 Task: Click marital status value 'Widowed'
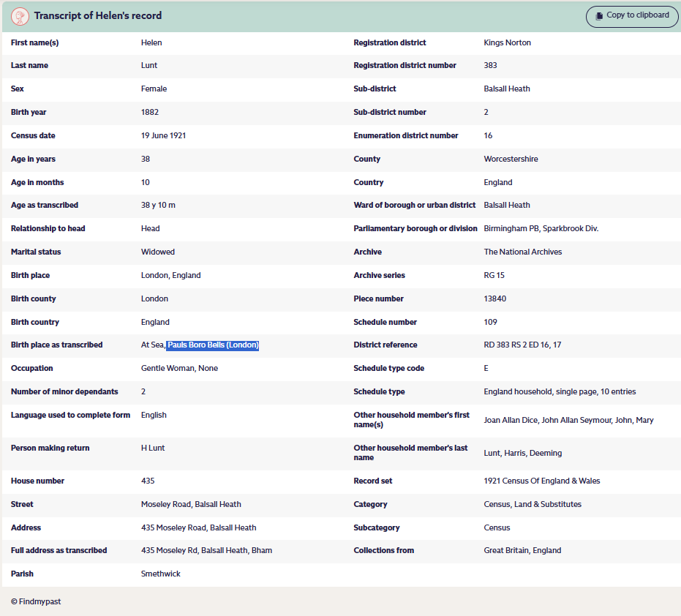coord(158,252)
